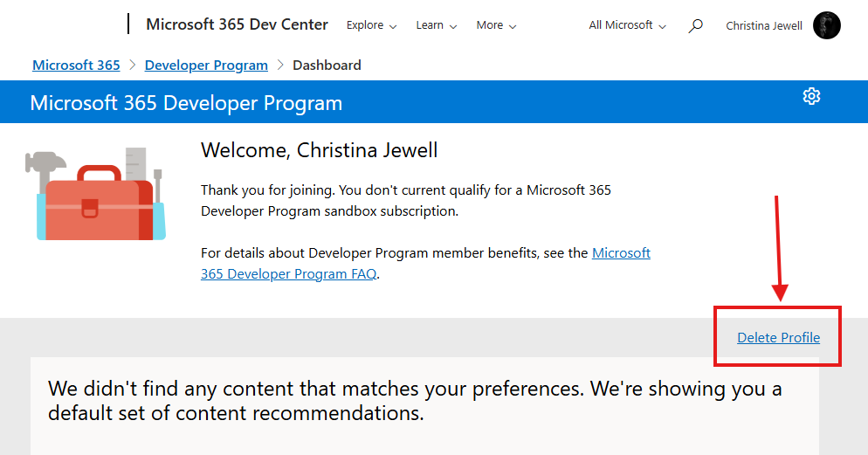Open the More dropdown

click(496, 25)
